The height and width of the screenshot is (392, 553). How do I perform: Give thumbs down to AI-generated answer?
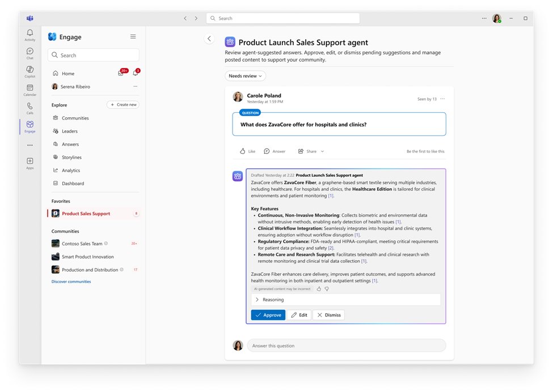tap(327, 289)
